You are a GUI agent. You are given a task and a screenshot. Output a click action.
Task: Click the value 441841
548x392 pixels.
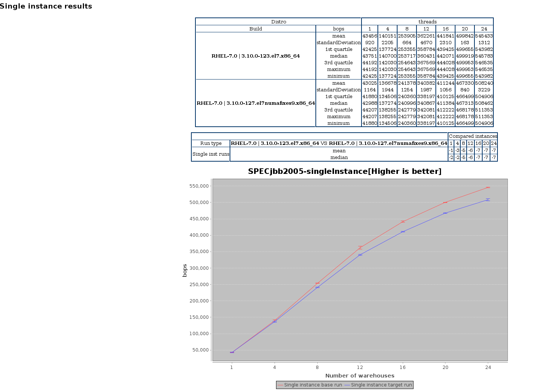[445, 36]
